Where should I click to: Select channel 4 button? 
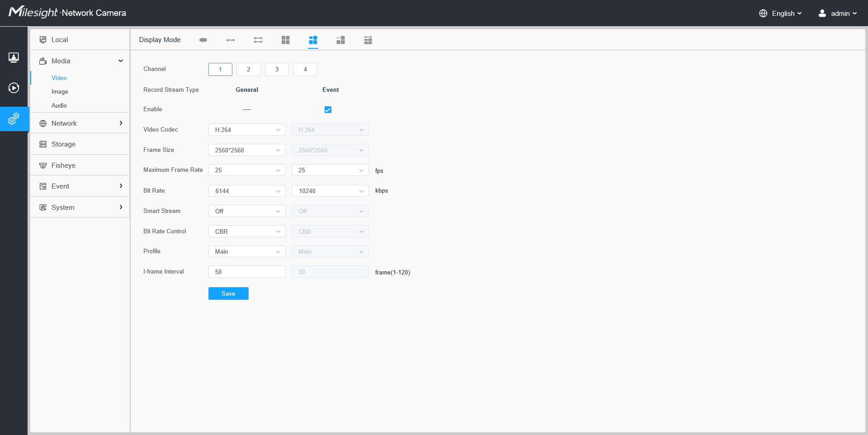[305, 69]
